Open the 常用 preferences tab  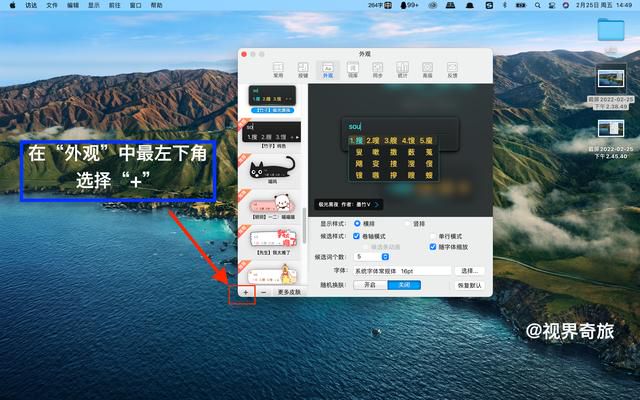tap(278, 70)
